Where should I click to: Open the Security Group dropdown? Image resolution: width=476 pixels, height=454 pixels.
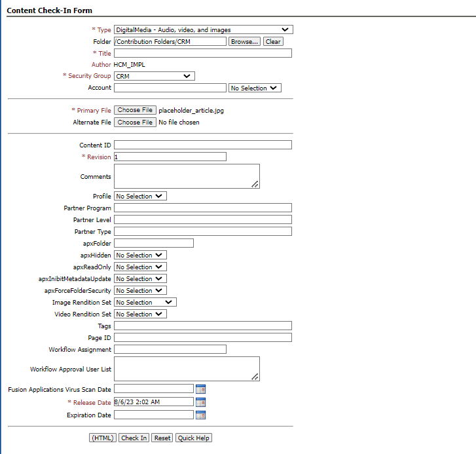[155, 76]
